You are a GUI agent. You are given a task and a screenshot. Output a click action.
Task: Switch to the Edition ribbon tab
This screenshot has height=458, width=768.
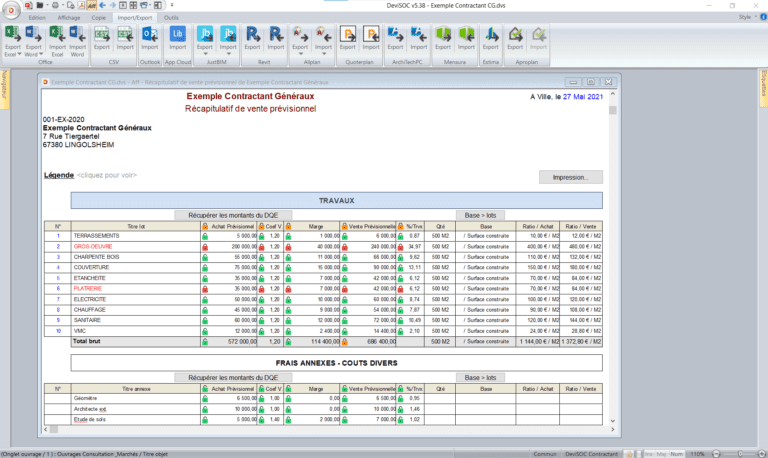(37, 18)
